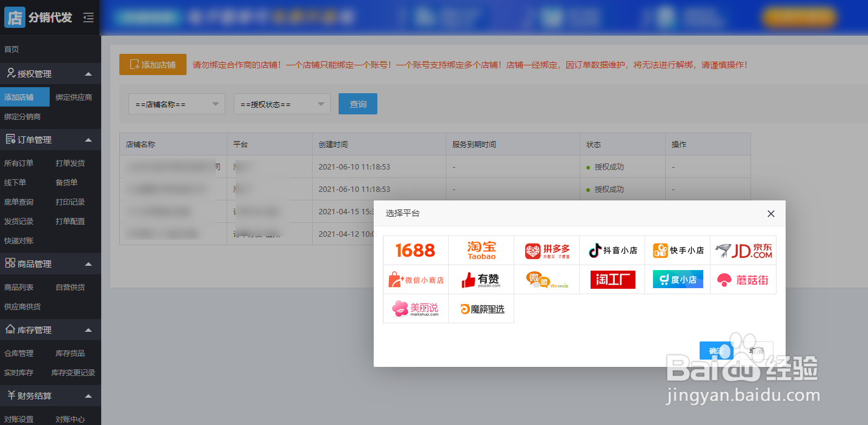Select the 魔筷星选 platform logo

point(481,308)
